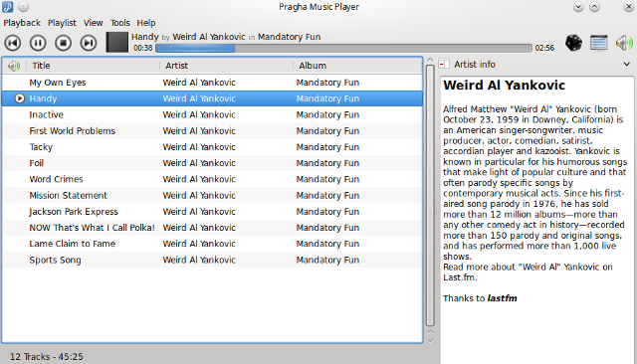Click Album cell in Foil row
Viewport: 637px width, 364px height.
[x=327, y=163]
